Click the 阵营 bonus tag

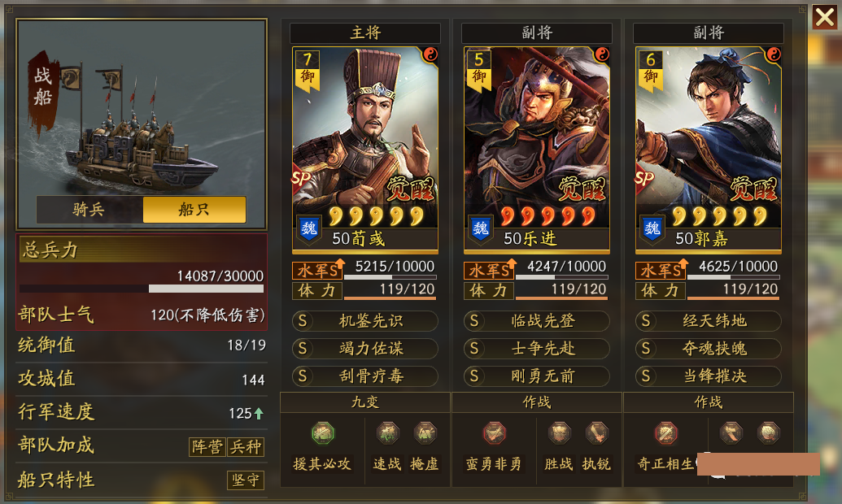coord(207,446)
